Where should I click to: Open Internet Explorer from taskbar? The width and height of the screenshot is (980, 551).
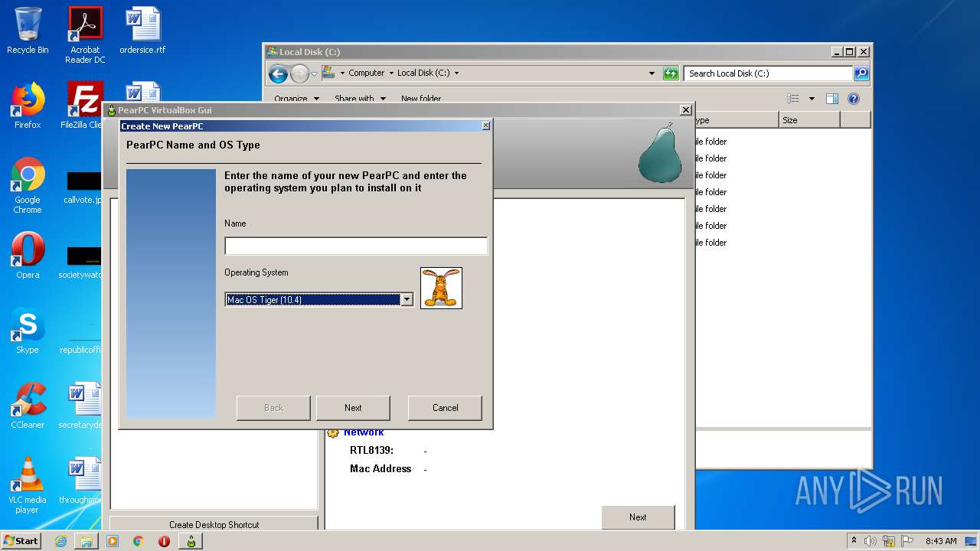coord(60,541)
